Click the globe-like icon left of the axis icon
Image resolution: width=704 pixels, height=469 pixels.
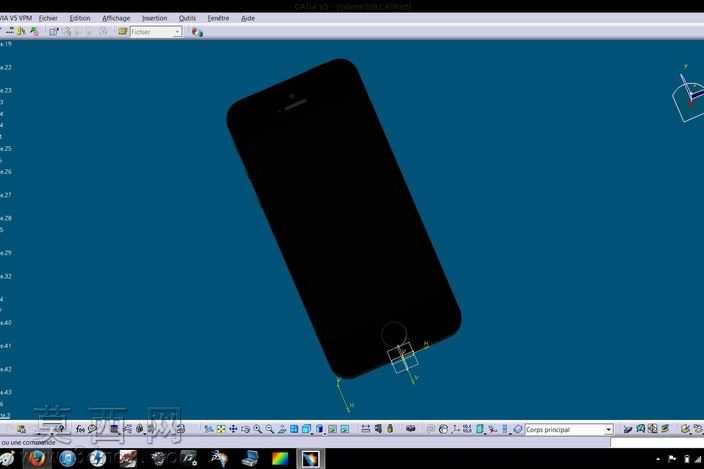click(x=444, y=429)
